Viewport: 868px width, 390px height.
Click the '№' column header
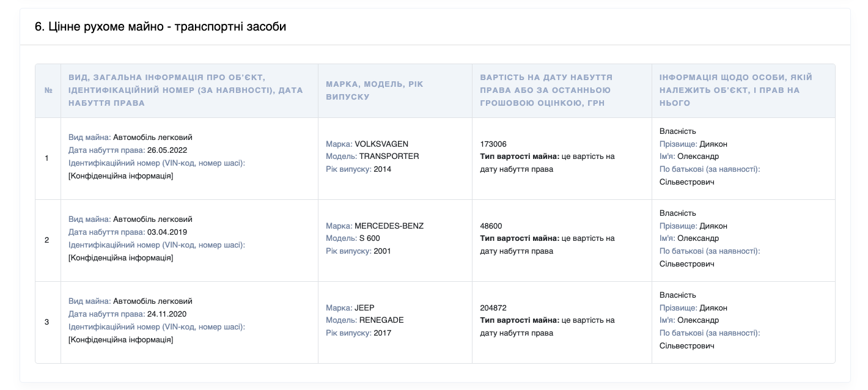48,90
